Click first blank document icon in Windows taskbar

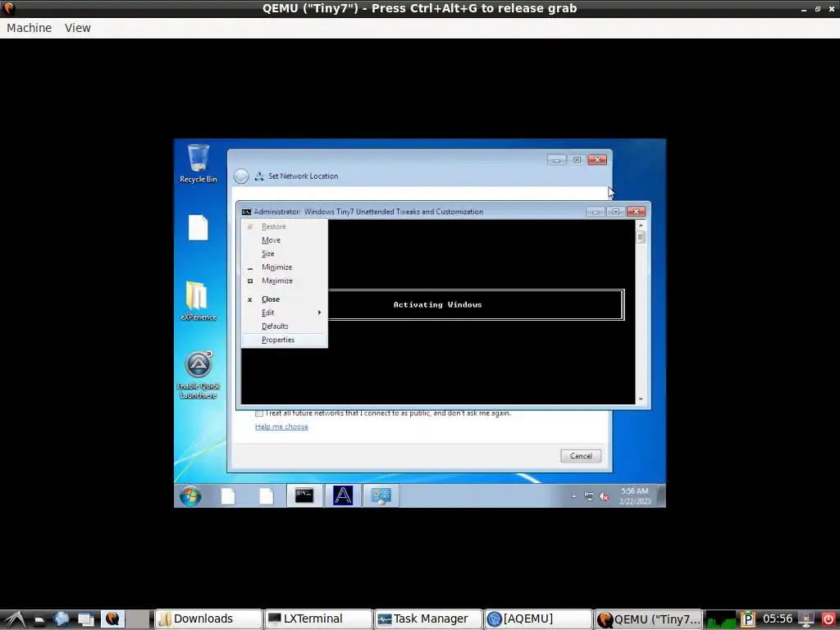click(228, 496)
